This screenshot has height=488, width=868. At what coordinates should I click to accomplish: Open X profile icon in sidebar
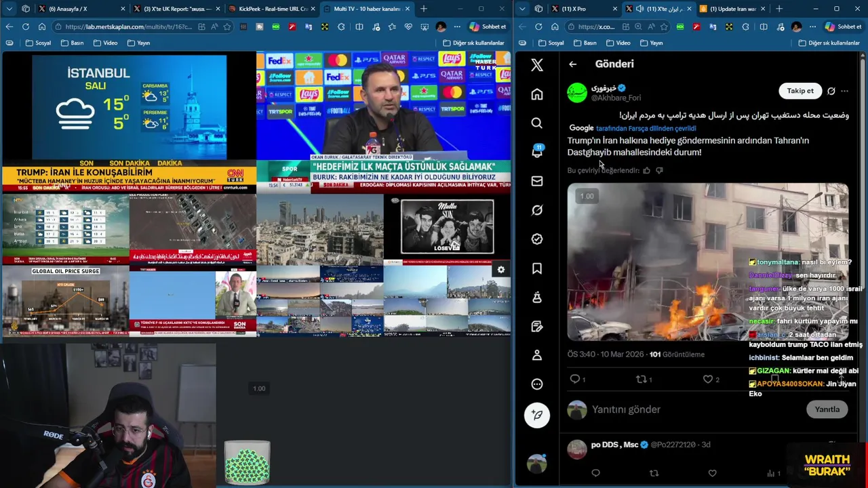537,355
